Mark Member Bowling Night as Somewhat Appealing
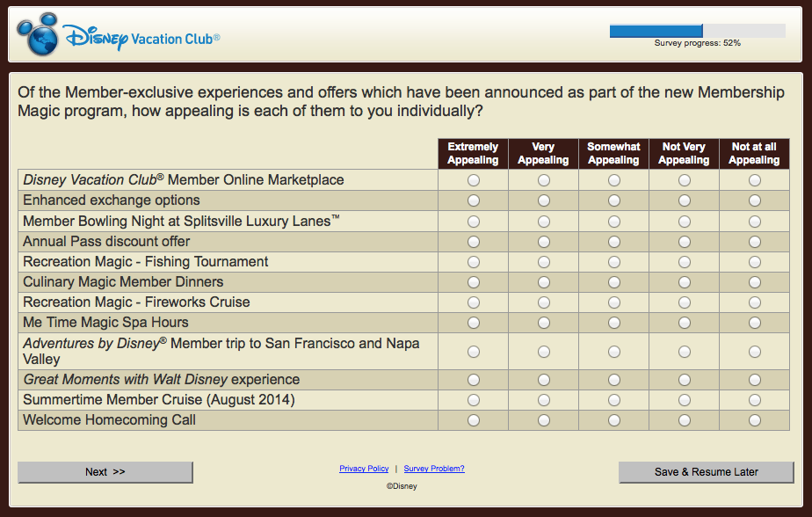The image size is (812, 517). pyautogui.click(x=614, y=222)
